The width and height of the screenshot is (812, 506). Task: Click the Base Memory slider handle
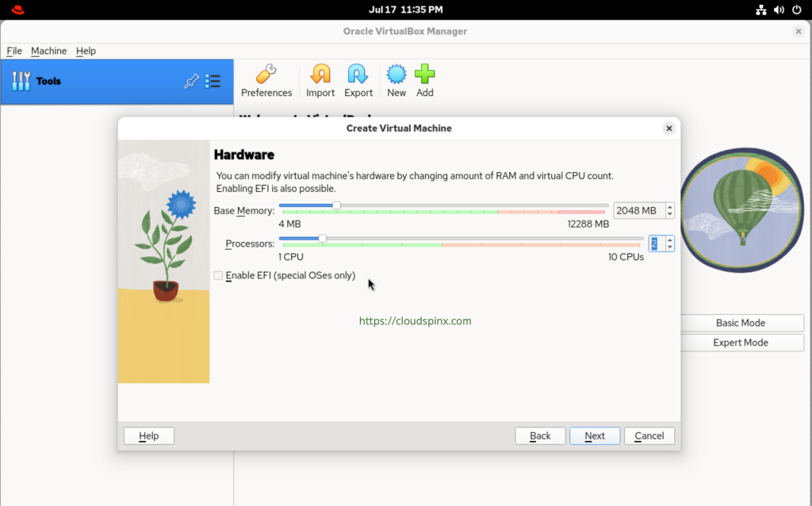[336, 205]
